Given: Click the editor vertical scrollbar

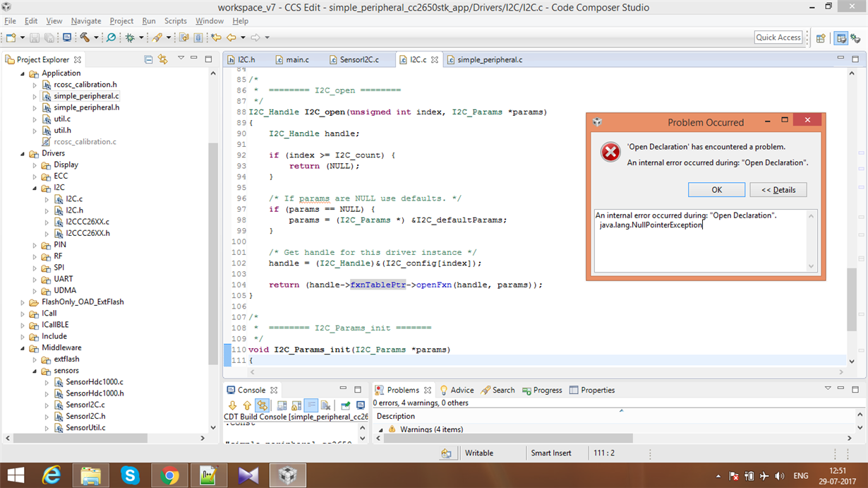Looking at the screenshot, I should 851,299.
